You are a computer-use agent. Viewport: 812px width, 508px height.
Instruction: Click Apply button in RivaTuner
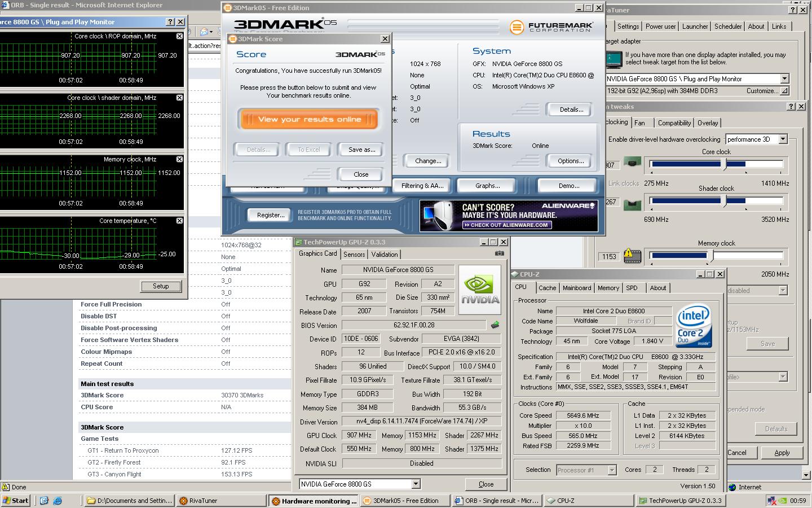click(x=782, y=453)
